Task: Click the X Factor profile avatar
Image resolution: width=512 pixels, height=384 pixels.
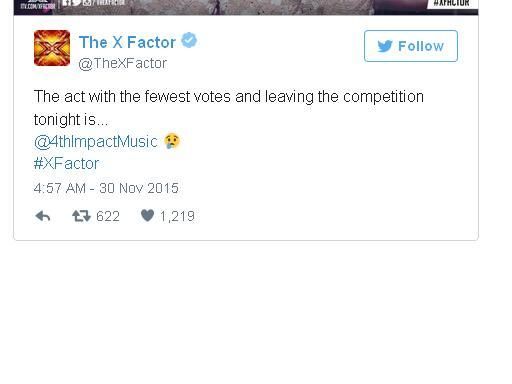Action: click(x=52, y=48)
